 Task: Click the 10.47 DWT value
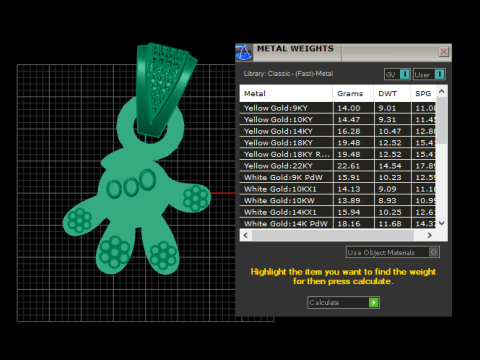390,131
